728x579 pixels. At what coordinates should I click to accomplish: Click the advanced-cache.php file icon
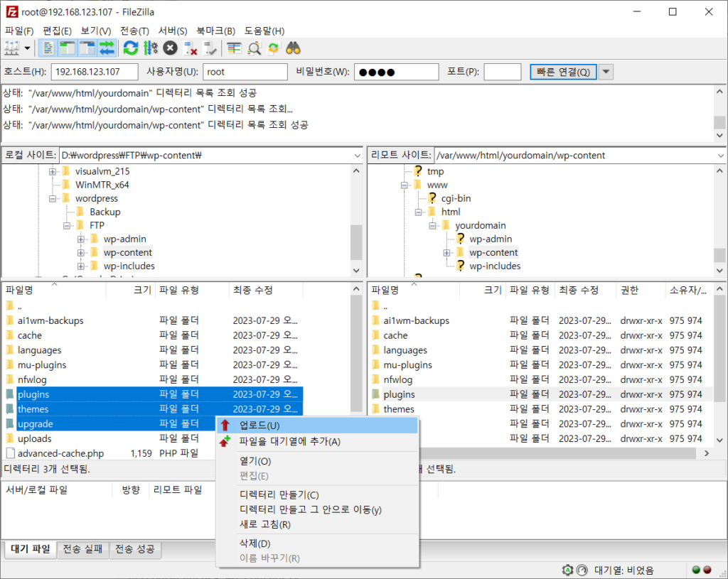pyautogui.click(x=10, y=453)
